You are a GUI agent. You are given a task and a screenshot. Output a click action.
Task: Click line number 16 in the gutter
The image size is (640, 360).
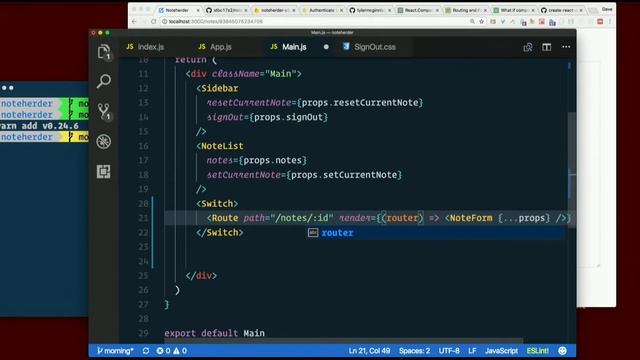tap(143, 146)
